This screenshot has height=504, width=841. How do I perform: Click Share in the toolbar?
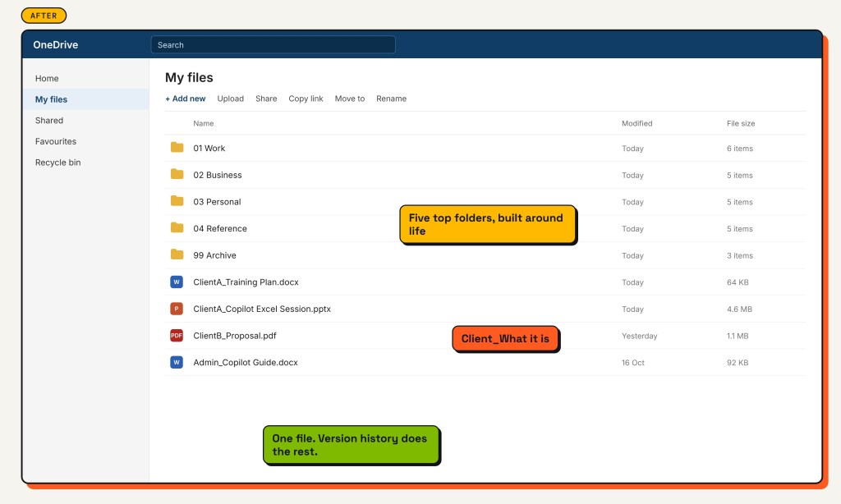[x=266, y=99]
